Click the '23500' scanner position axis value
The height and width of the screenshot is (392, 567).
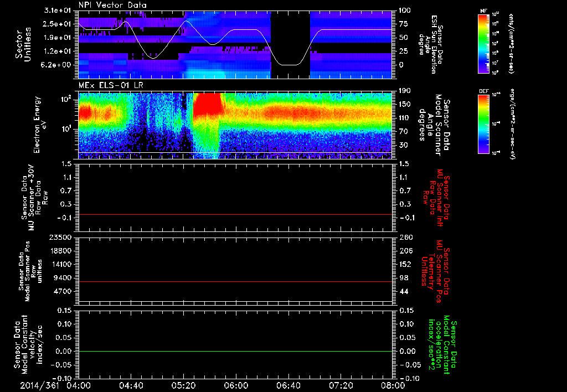[61, 237]
